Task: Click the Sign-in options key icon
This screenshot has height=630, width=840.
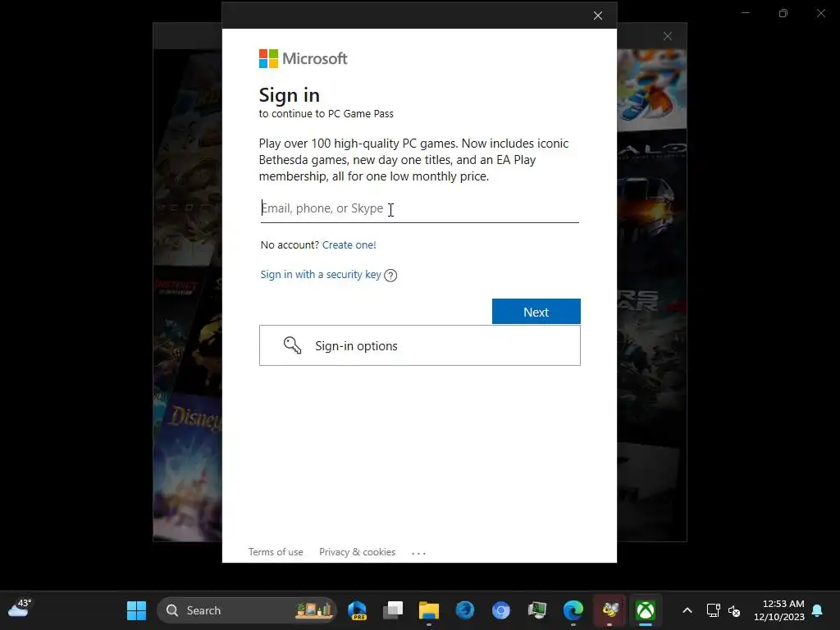Action: point(292,345)
